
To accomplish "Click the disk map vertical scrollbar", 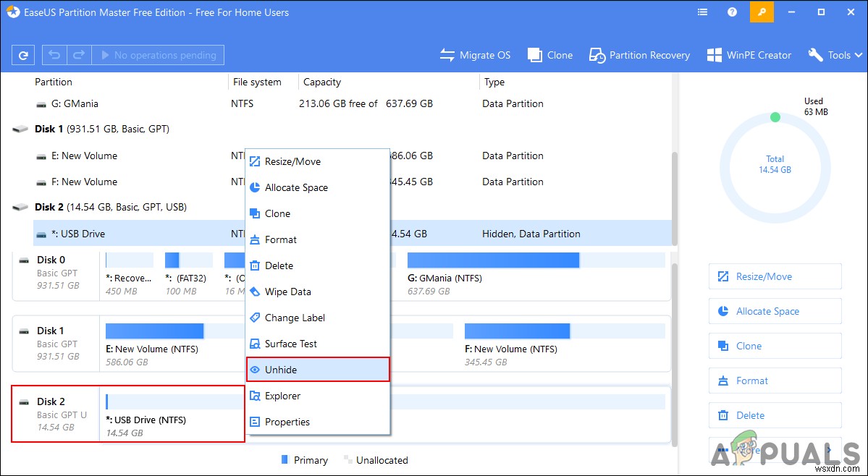I will (674, 354).
